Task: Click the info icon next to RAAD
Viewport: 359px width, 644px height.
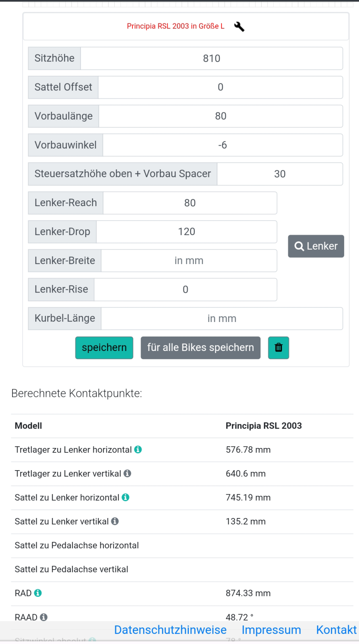Action: pos(44,617)
